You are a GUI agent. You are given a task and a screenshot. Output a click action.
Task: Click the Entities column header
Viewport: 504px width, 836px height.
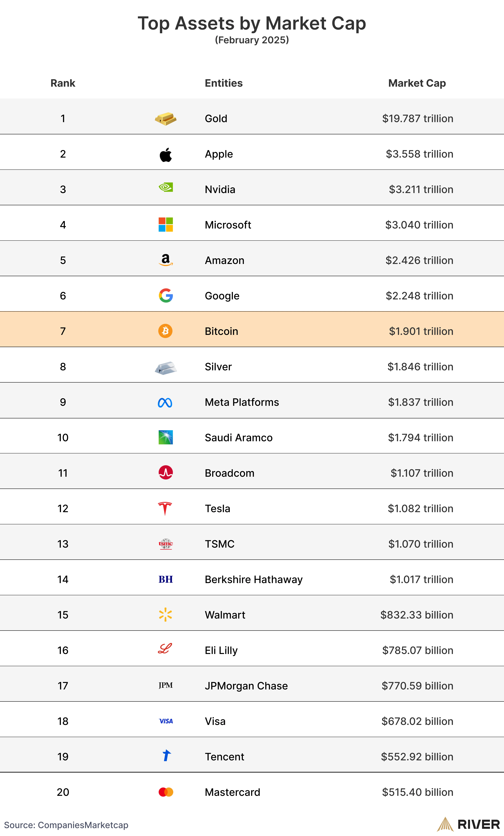click(x=224, y=83)
